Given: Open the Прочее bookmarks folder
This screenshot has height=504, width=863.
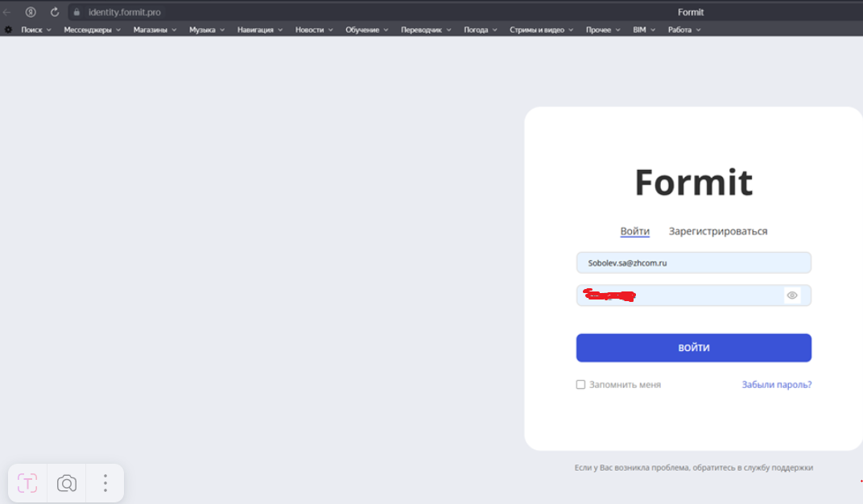Looking at the screenshot, I should [x=603, y=30].
